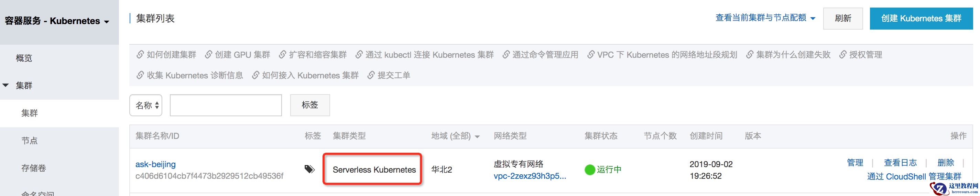
Task: Click link icon beside 集群为什么创建失败
Action: click(x=750, y=55)
